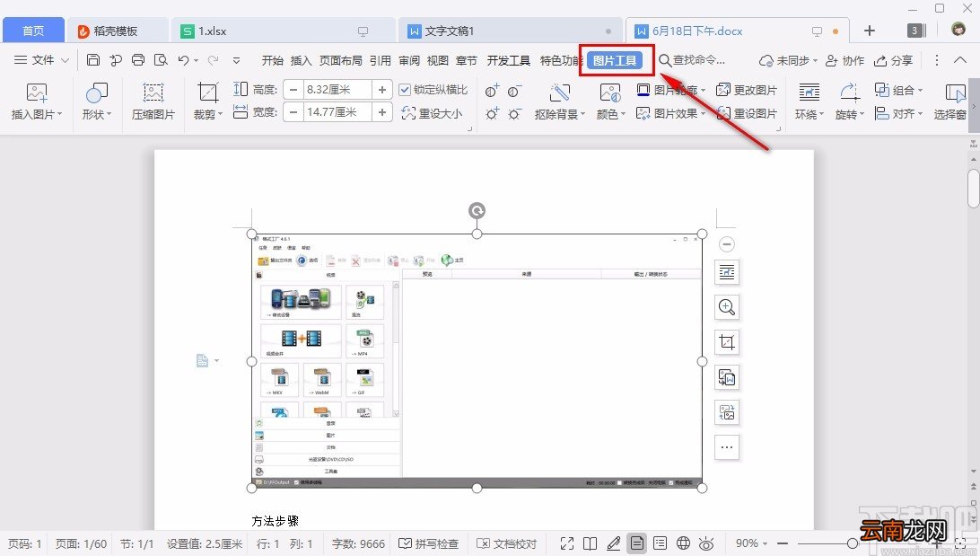
Task: Select page layout view icon
Action: (637, 543)
